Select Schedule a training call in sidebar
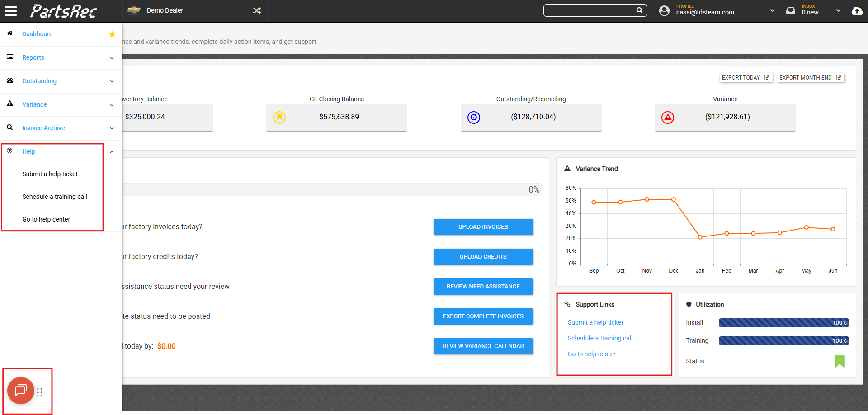This screenshot has width=868, height=415. (x=55, y=197)
